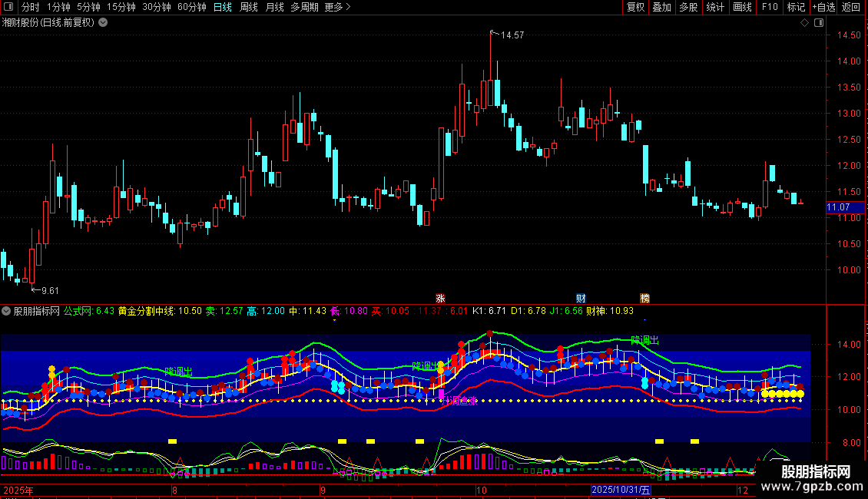This screenshot has height=499, width=868.
Task: Open the 统计 statistics tool
Action: click(x=715, y=7)
